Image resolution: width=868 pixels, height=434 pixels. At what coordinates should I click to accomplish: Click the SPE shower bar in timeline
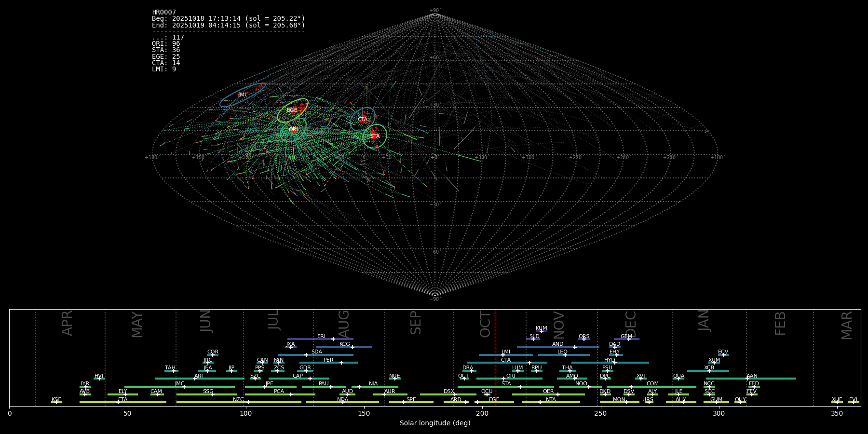411,402
